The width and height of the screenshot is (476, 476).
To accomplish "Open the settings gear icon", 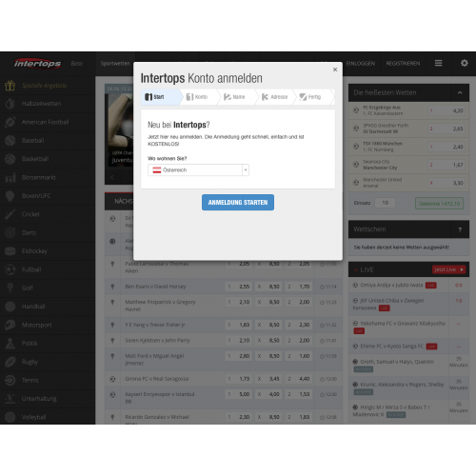I will 465,63.
